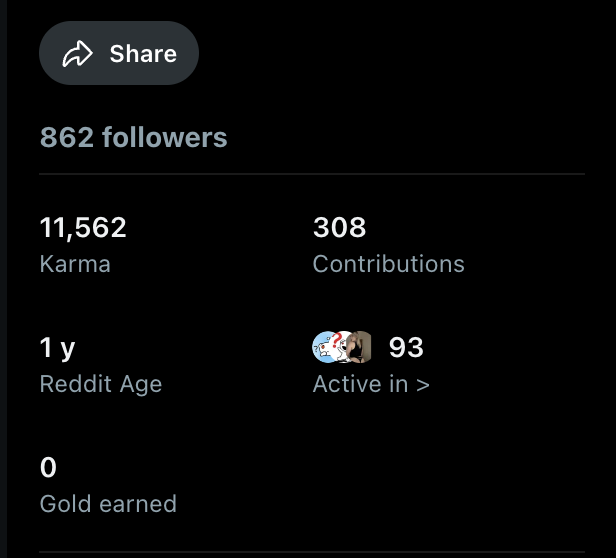The image size is (616, 558).
Task: Click the 308 contributions number
Action: point(340,228)
